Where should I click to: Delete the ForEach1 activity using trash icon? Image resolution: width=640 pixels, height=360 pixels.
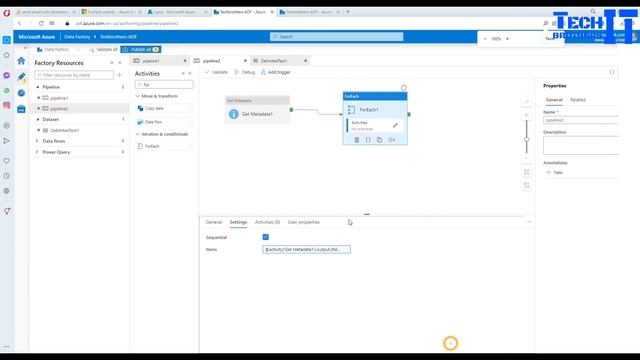357,140
